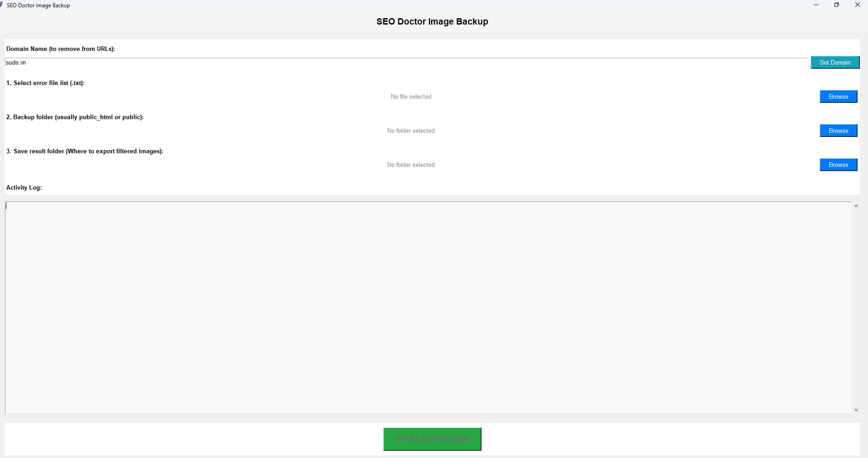The height and width of the screenshot is (458, 868).
Task: Click the 'No file selected' label
Action: pyautogui.click(x=411, y=96)
